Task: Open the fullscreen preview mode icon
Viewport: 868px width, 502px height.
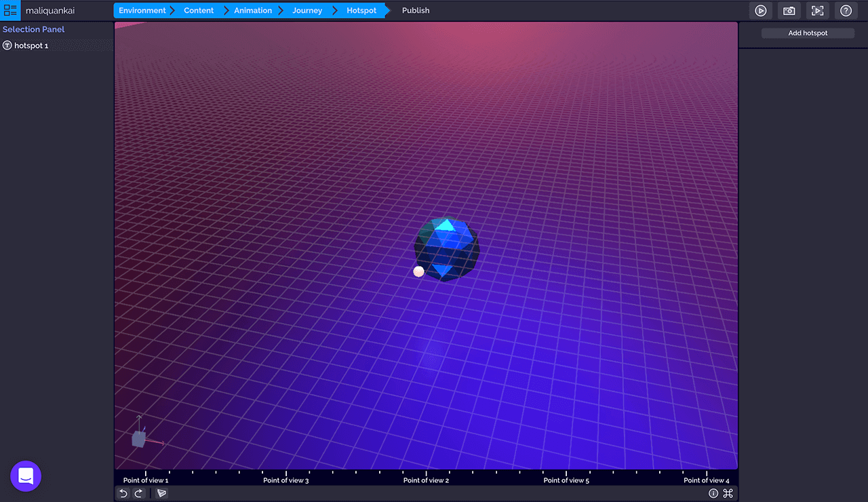Action: coord(818,11)
